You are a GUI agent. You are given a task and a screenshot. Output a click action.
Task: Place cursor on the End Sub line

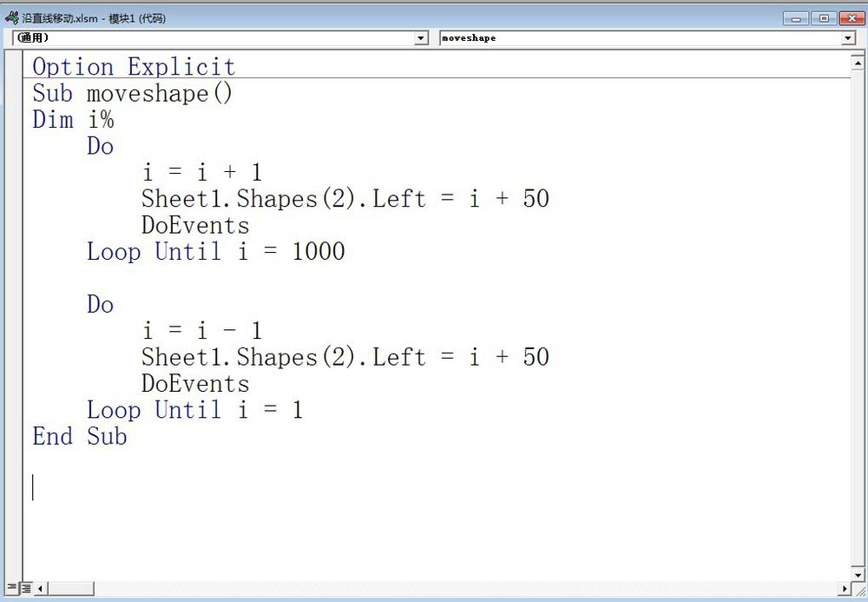click(80, 436)
